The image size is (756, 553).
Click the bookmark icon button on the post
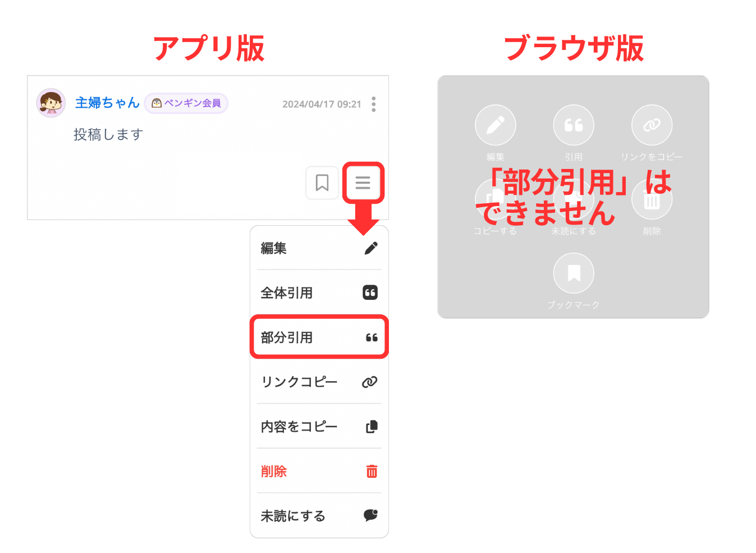pos(322,182)
